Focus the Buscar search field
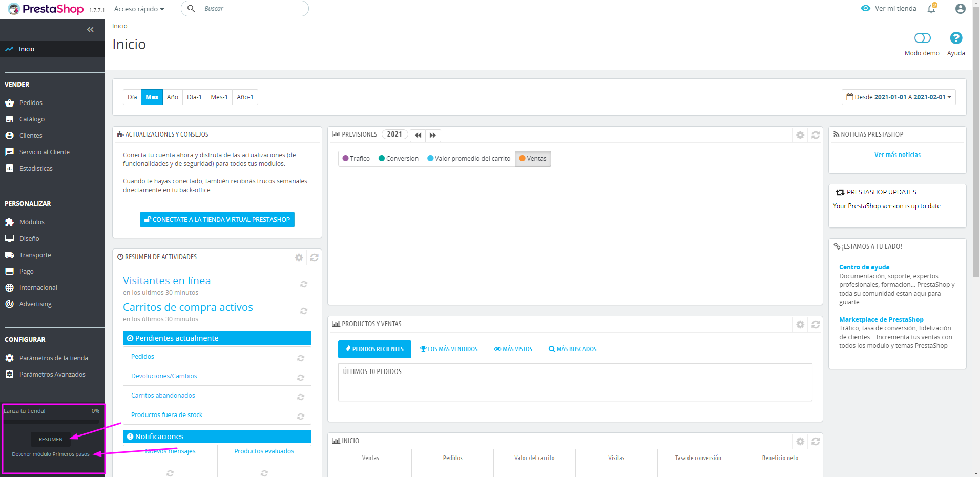Screen dimensions: 980x477 click(x=245, y=9)
